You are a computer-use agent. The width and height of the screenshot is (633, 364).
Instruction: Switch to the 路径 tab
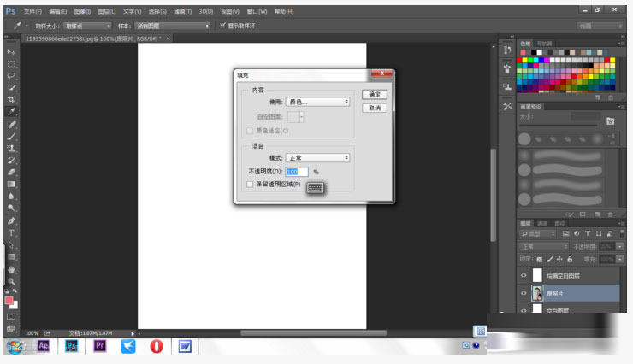coord(559,224)
